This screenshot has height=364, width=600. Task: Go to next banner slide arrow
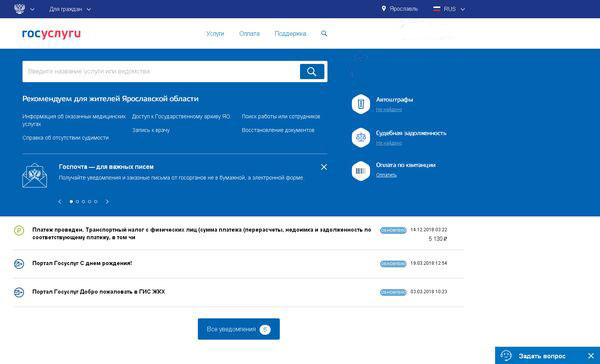coord(107,202)
